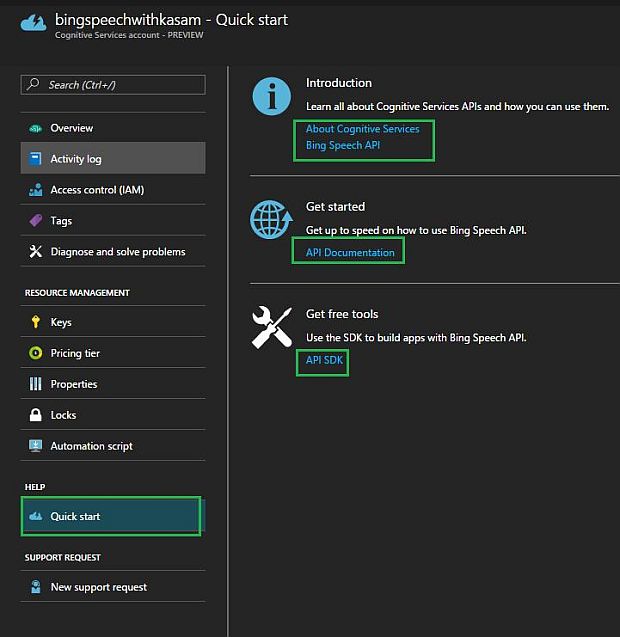Click the Cognitive Services cloud icon in header
Image resolution: width=620 pixels, height=637 pixels.
(33, 23)
